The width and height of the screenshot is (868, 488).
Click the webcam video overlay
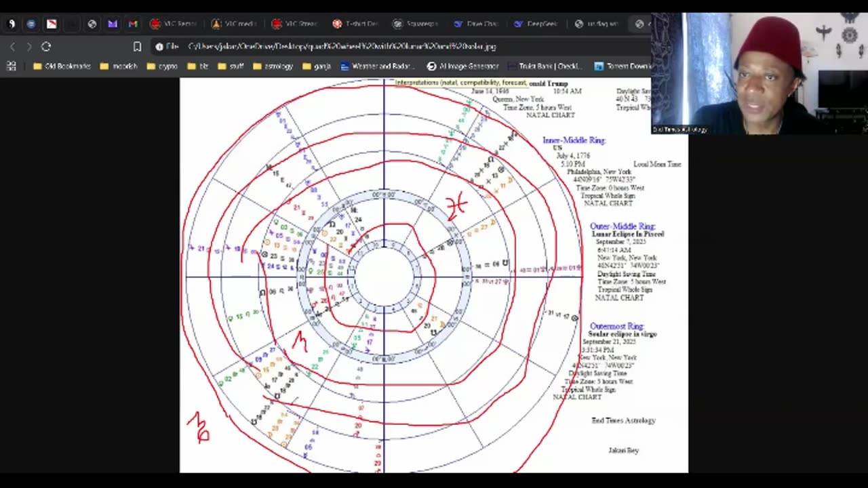(759, 73)
